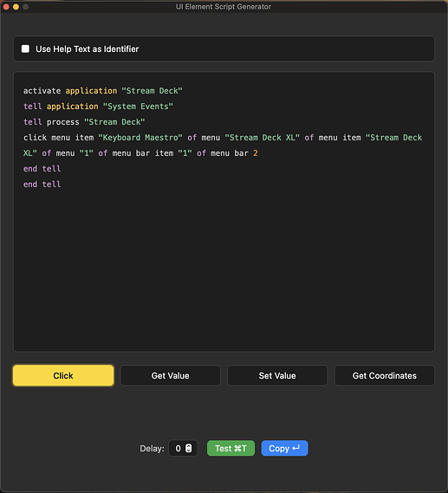This screenshot has height=493, width=448.
Task: Run the script with Test ⌘T
Action: [x=230, y=448]
